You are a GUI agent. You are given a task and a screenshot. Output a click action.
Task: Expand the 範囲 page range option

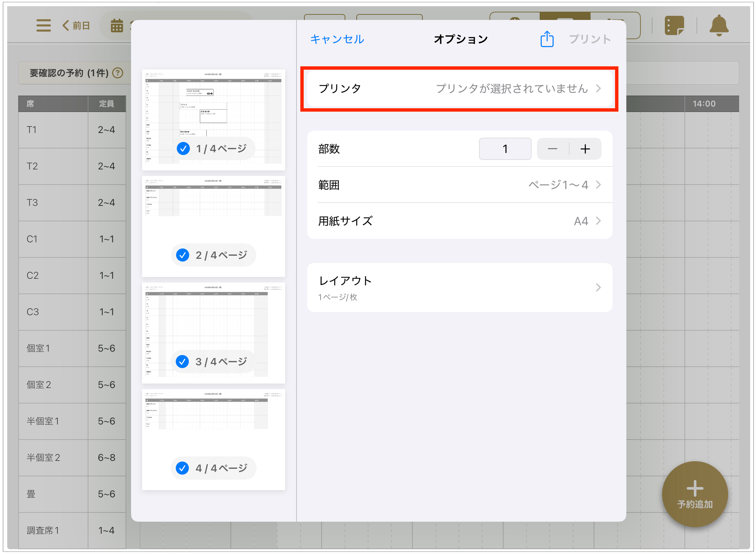(459, 185)
